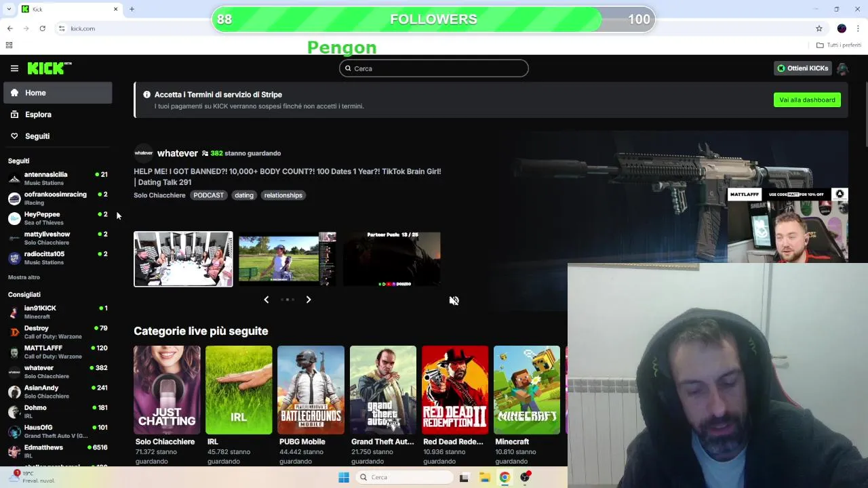Click the info icon in Stripe banner
The image size is (868, 488).
tap(146, 95)
